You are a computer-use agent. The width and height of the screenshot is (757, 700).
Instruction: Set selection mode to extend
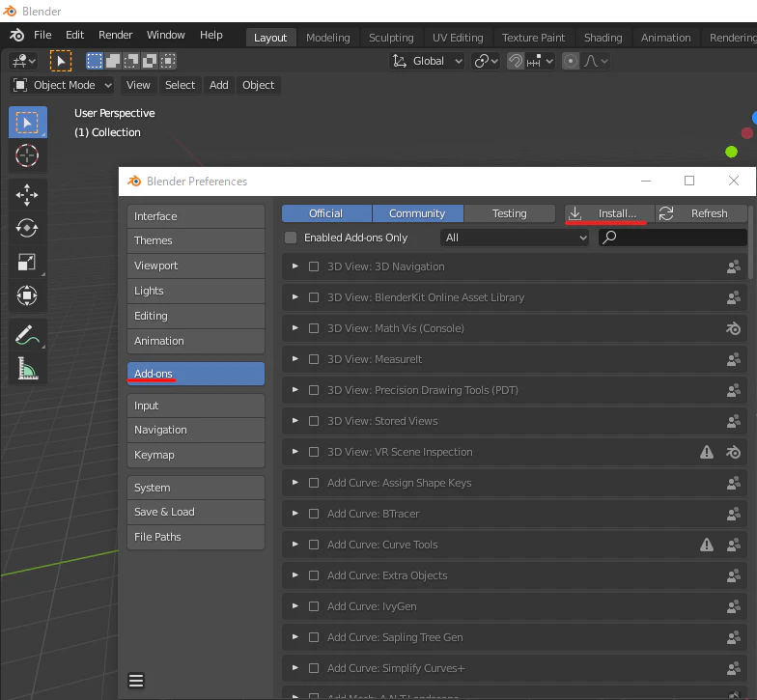[x=112, y=61]
